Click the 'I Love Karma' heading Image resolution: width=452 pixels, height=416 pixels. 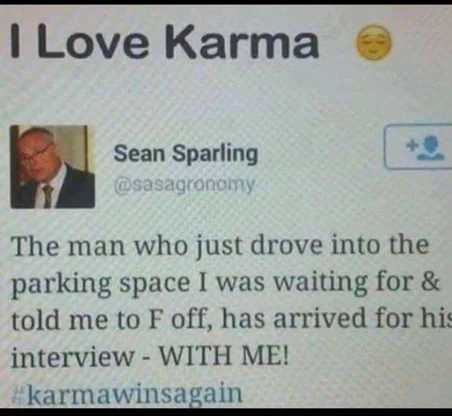165,42
